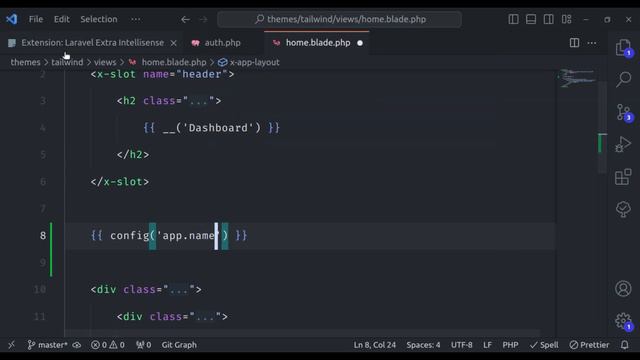Change indentation via Spaces: 4
Screen dimensions: 640x360
(423, 345)
